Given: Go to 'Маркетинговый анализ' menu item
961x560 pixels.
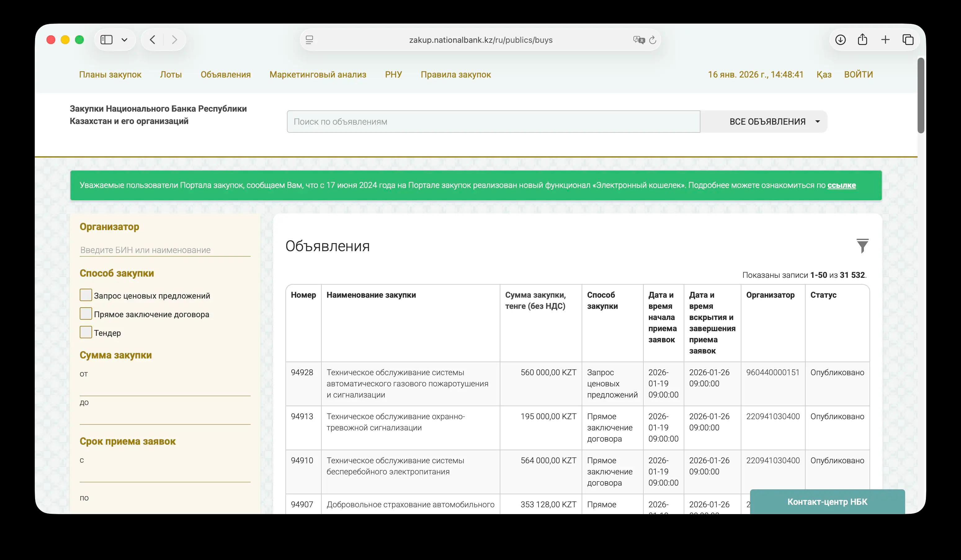Looking at the screenshot, I should tap(318, 75).
